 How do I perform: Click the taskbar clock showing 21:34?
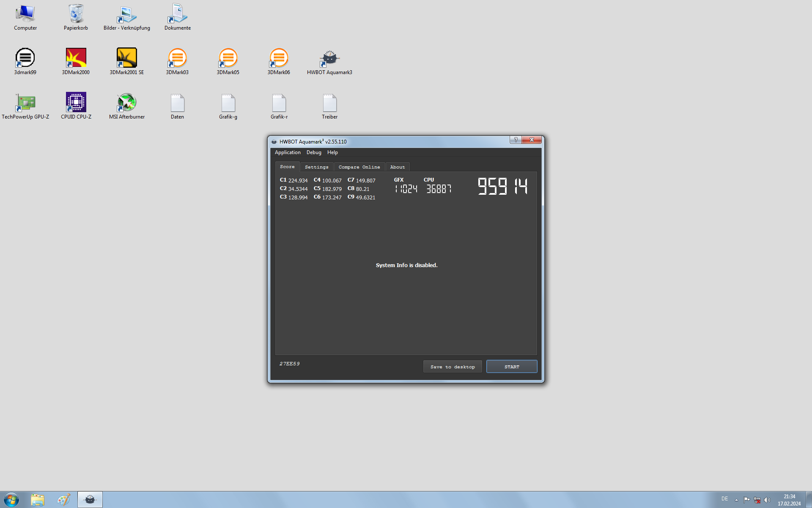pos(789,500)
